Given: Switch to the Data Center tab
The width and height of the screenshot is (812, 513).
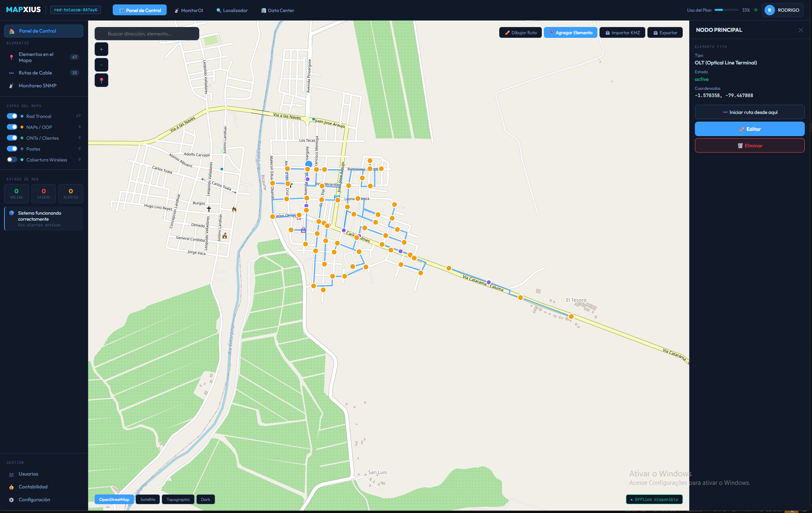Looking at the screenshot, I should click(277, 10).
